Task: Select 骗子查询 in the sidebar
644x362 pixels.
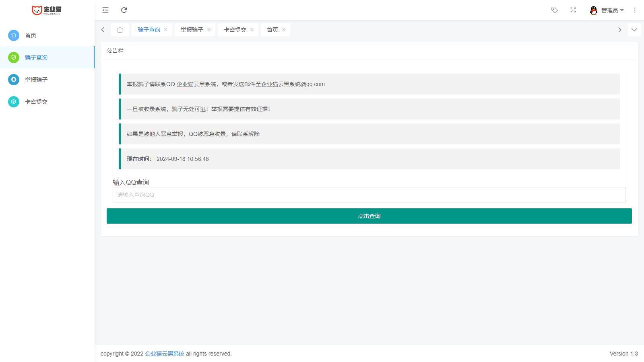Action: [x=47, y=58]
